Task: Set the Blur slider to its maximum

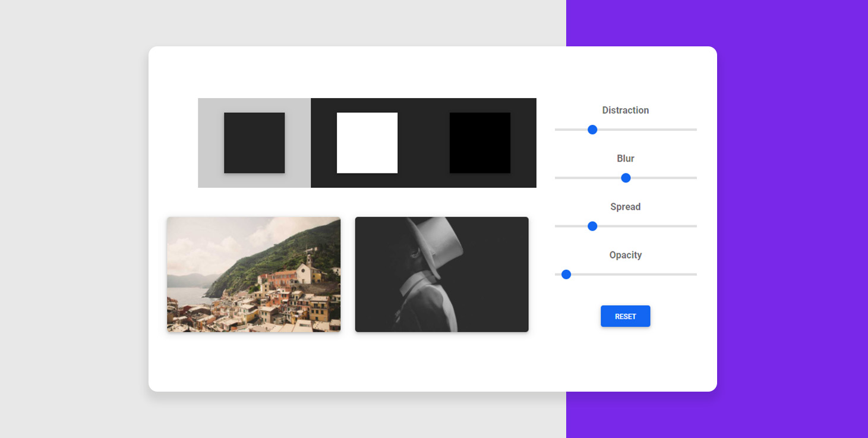Action: pos(696,178)
